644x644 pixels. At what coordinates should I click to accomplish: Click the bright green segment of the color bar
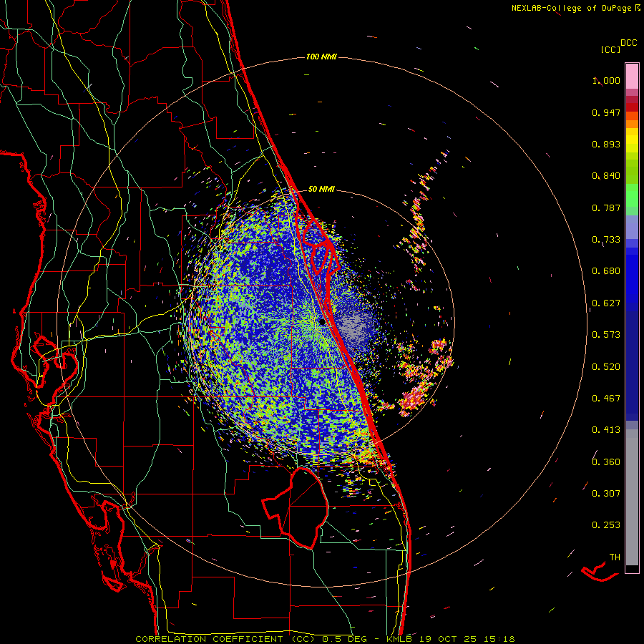pos(632,195)
